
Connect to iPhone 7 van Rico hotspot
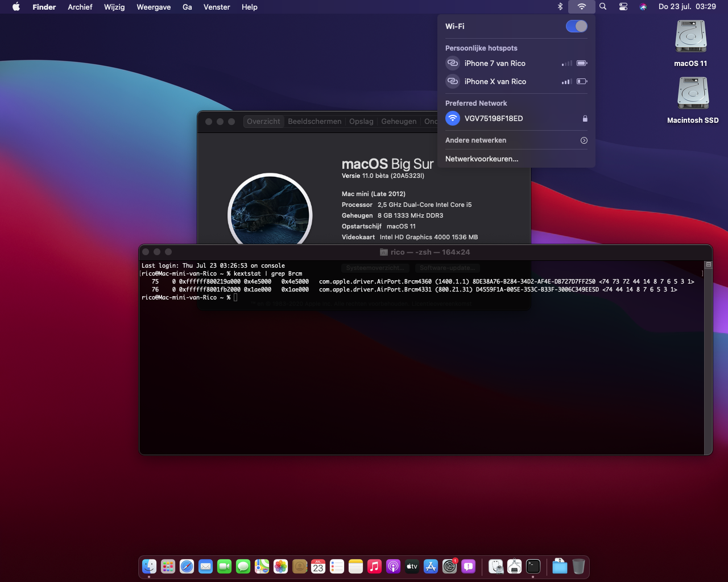click(494, 64)
